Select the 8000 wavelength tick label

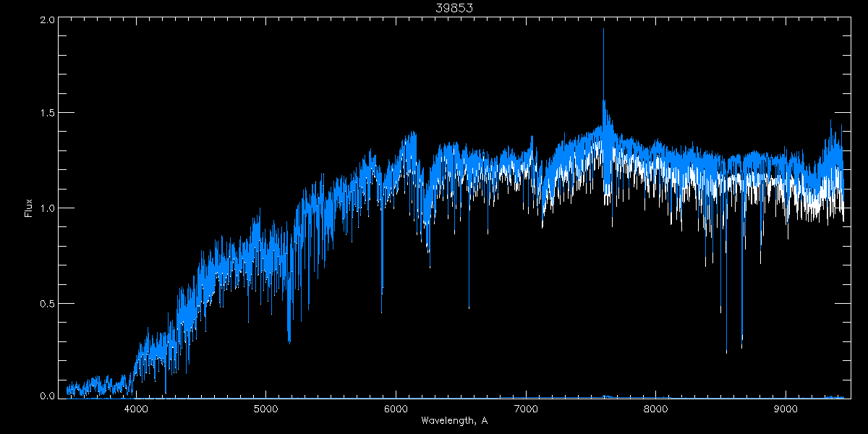655,409
